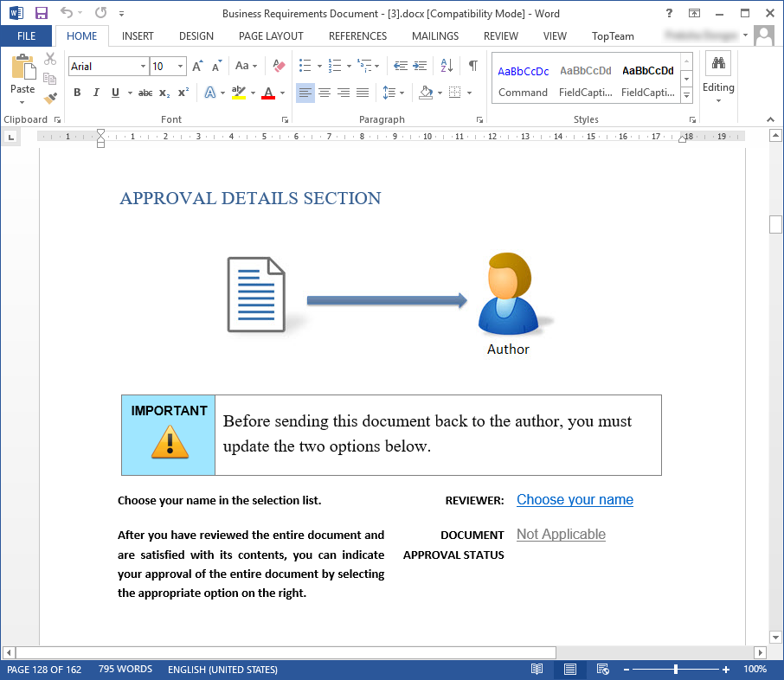Switch to Read Mode view

(537, 669)
